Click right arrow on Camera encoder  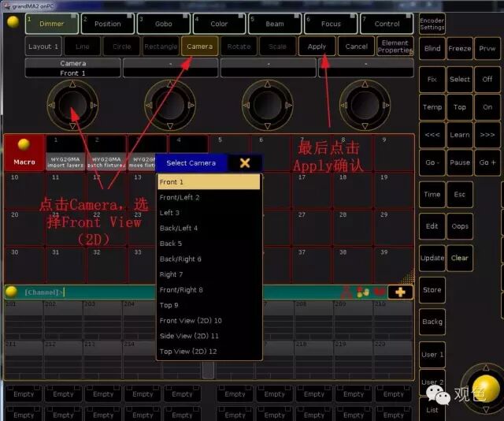pyautogui.click(x=94, y=106)
